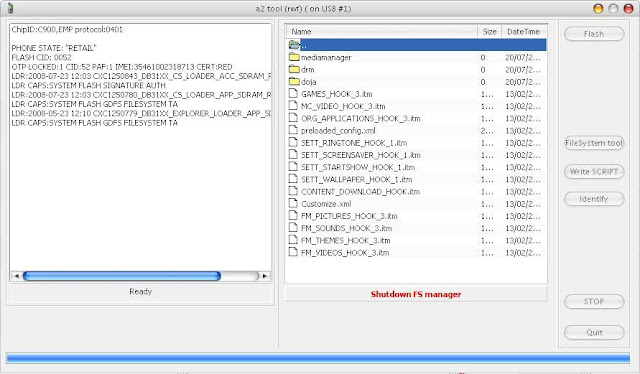
Task: Open the FileSystem tool
Action: pyautogui.click(x=594, y=143)
